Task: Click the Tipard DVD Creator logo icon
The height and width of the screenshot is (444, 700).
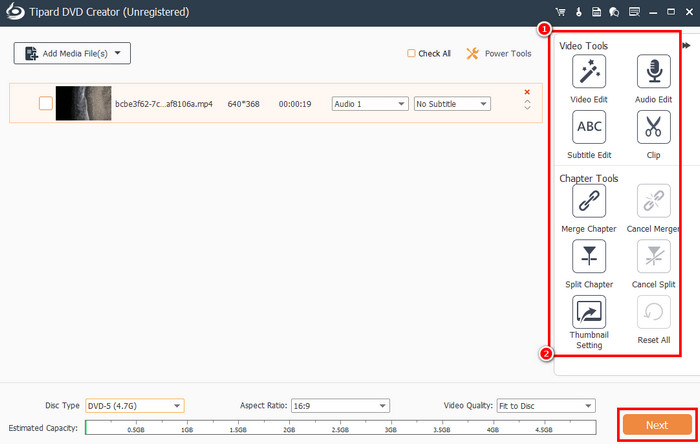Action: pyautogui.click(x=15, y=12)
